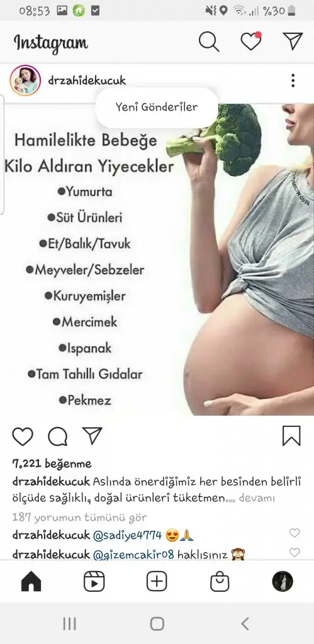Open post options three-dot menu
This screenshot has width=314, height=644.
293,80
